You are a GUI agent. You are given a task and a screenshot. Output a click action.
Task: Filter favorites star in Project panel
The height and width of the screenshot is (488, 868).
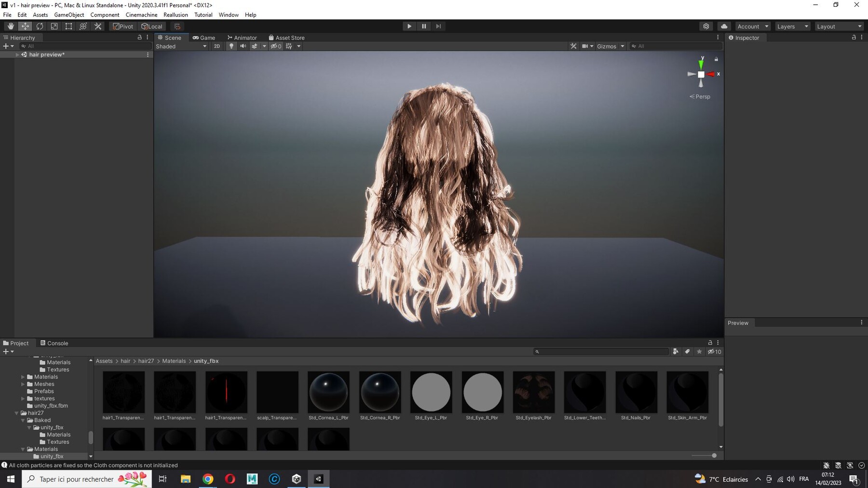699,352
